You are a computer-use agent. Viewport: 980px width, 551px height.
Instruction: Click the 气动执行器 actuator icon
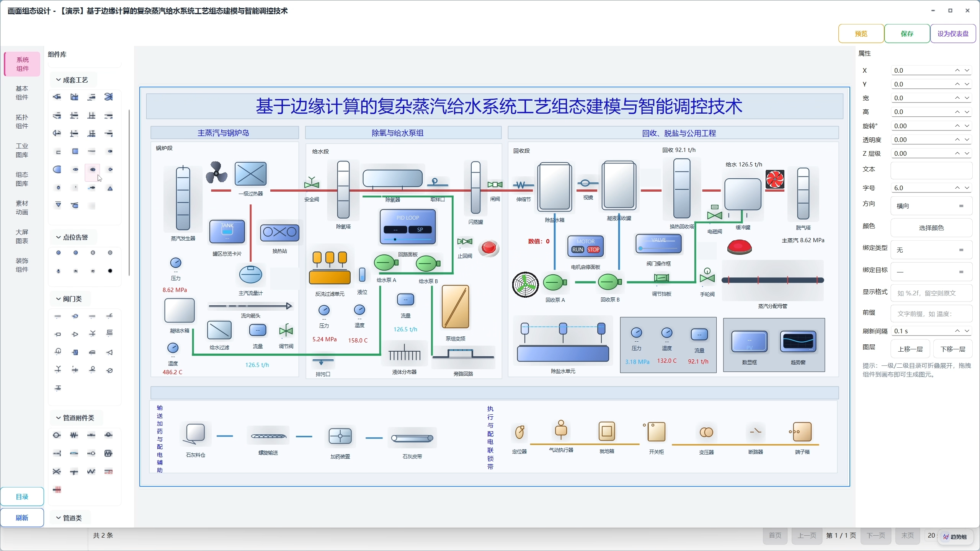(561, 430)
